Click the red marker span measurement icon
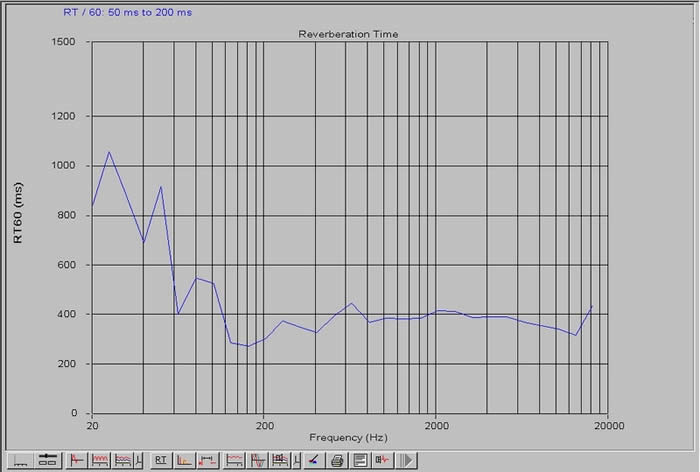Viewport: 700px width, 472px height. (208, 460)
